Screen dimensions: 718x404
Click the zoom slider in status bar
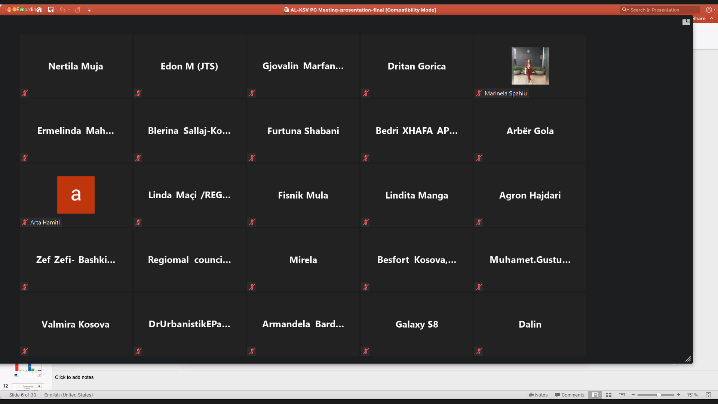coord(656,395)
